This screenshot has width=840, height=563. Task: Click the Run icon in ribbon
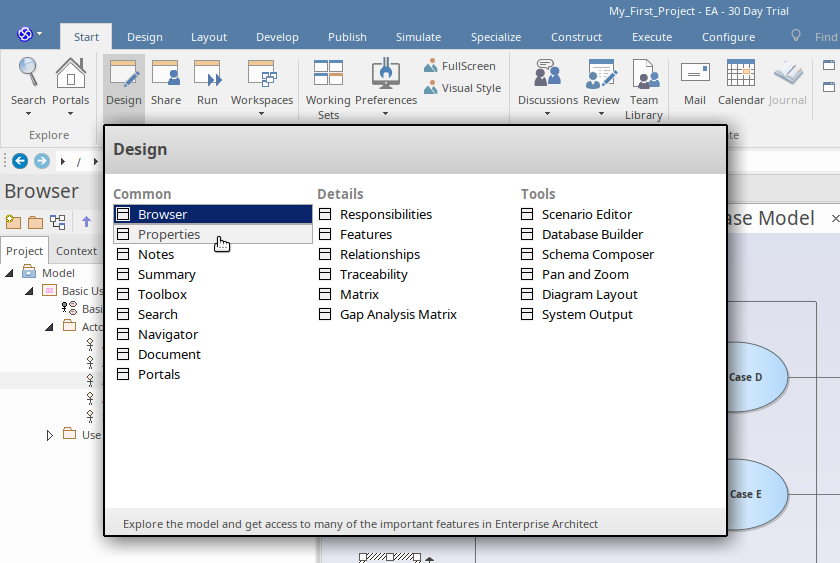coord(207,82)
